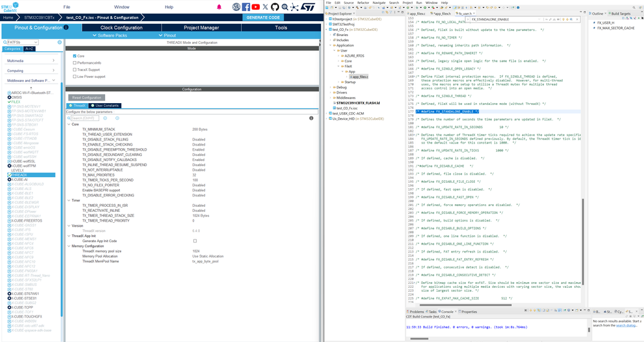Click the blue info icon in IDE toolbar
Image resolution: width=644 pixels, height=342 pixels.
pos(518,7)
